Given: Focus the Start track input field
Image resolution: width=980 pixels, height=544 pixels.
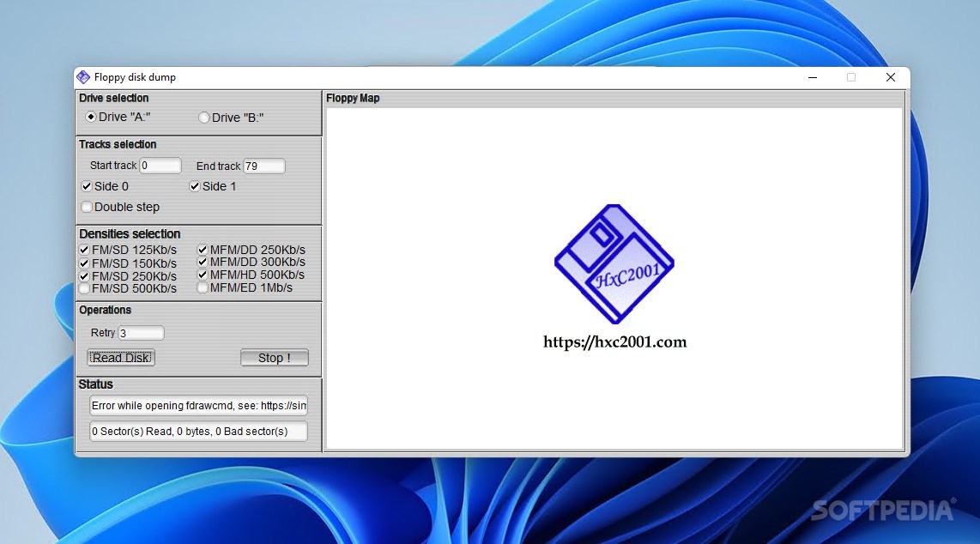Looking at the screenshot, I should [160, 166].
